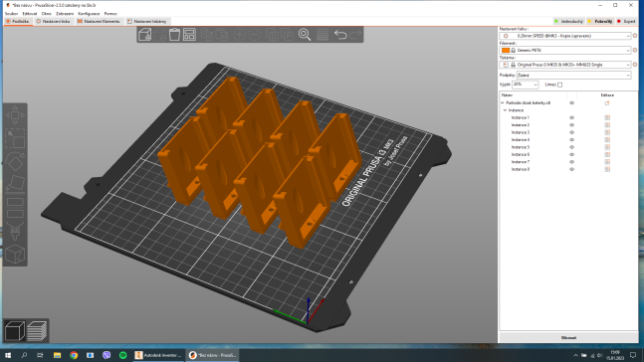This screenshot has height=362, width=644.
Task: Open the Podpěry supports dropdown
Action: [x=573, y=76]
